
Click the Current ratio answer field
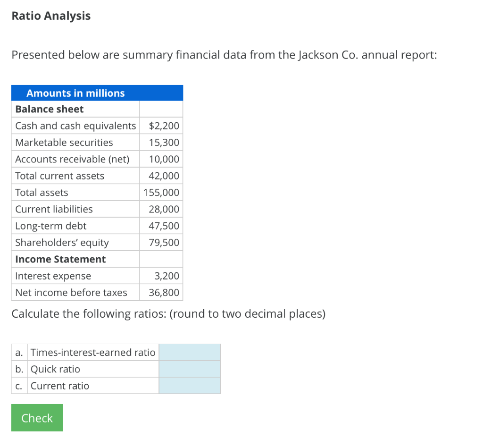coord(189,385)
